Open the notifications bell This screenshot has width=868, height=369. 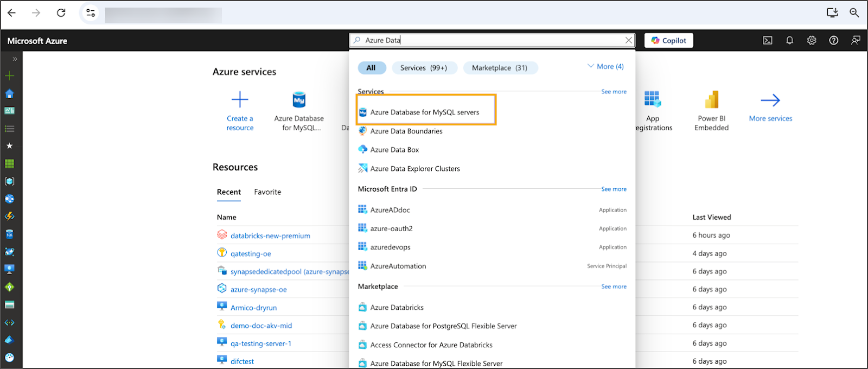pyautogui.click(x=790, y=41)
